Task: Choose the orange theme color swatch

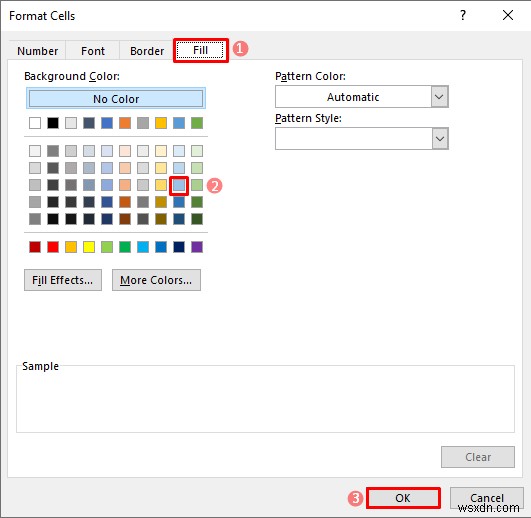Action: point(125,123)
